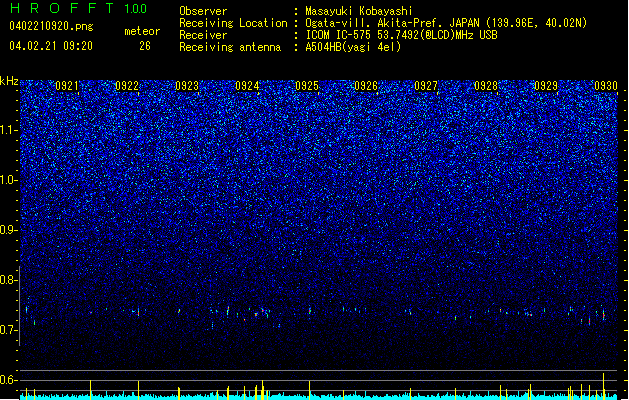Screen dimensions: 629x400
Task: Click the 0.8 kHz axis label
Action: click(x=9, y=280)
